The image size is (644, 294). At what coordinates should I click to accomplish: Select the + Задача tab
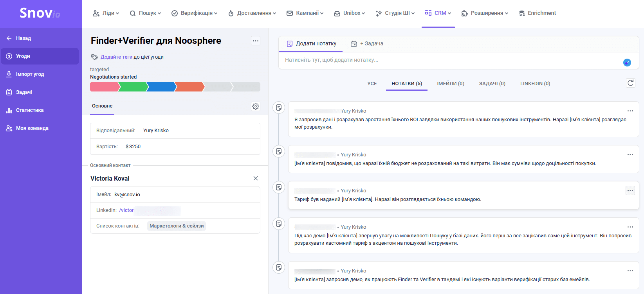coord(367,44)
